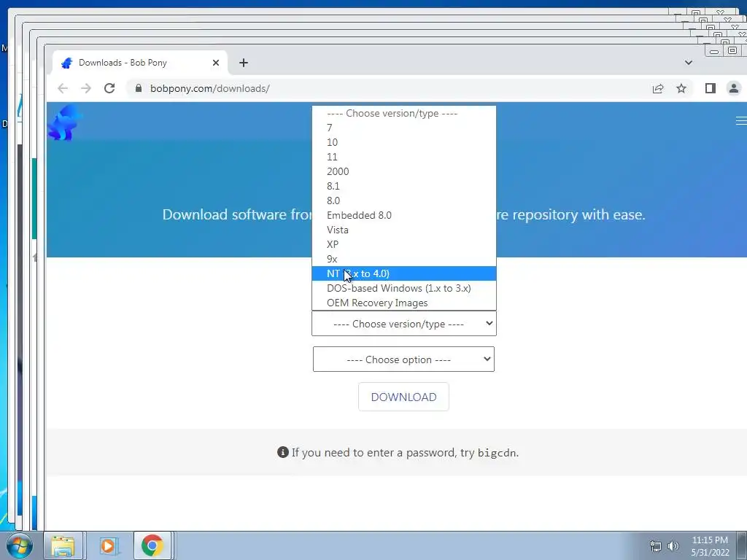Click the padlock site info icon
This screenshot has width=747, height=560.
coord(139,88)
